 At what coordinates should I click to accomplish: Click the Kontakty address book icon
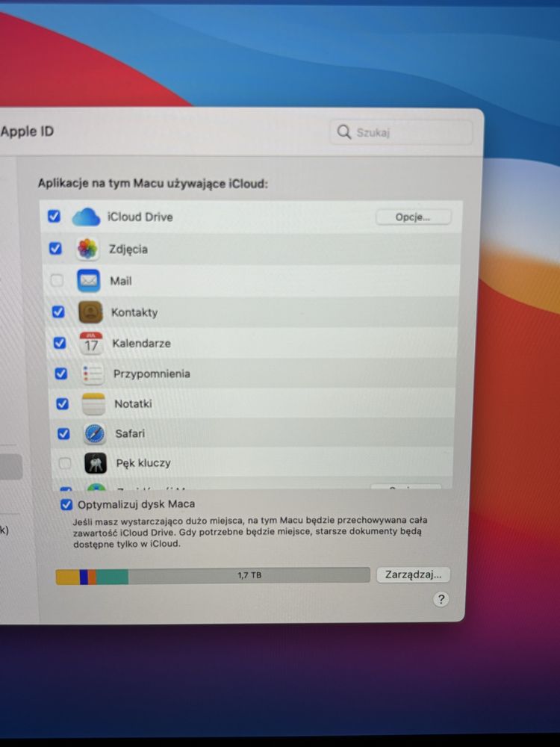pyautogui.click(x=90, y=312)
